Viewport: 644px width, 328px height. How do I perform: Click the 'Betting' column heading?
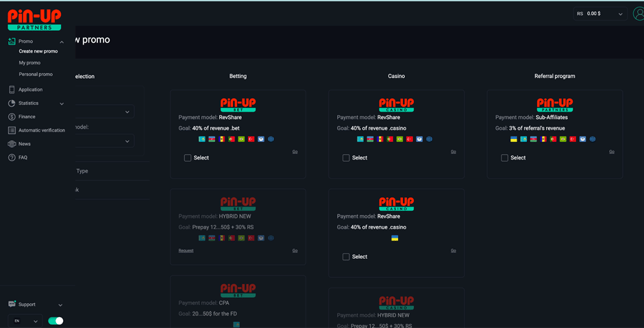click(238, 77)
